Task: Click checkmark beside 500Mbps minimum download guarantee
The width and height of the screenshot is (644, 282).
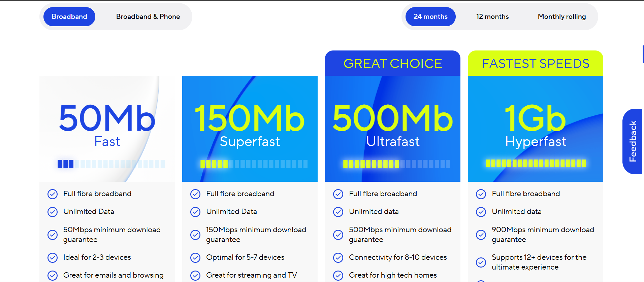Action: (338, 235)
